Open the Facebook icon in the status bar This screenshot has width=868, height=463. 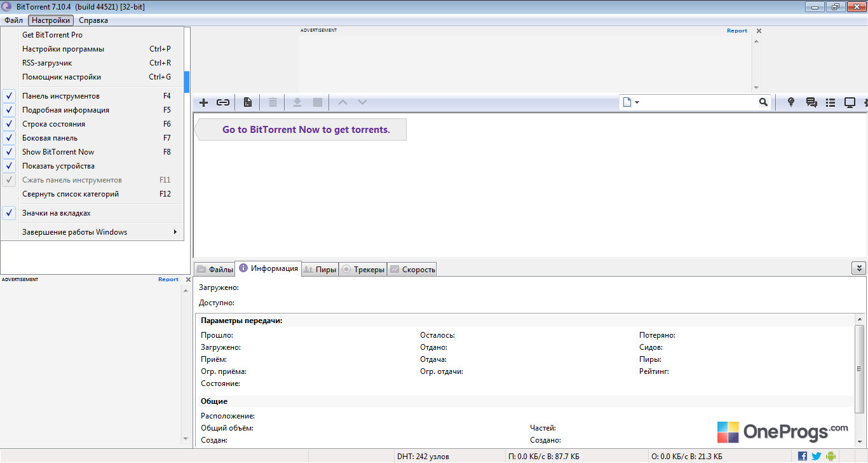803,456
